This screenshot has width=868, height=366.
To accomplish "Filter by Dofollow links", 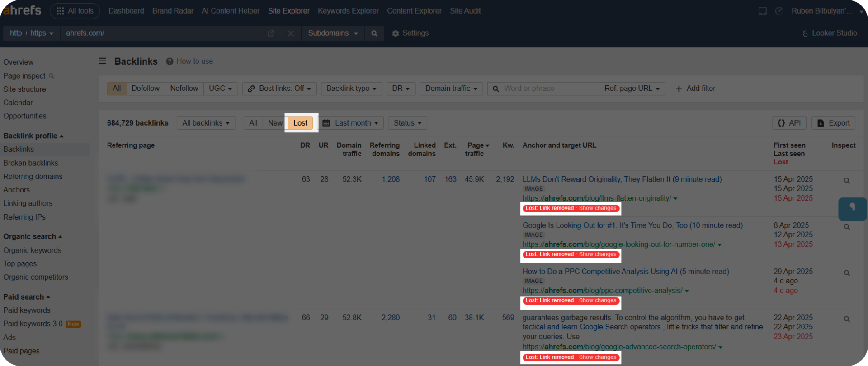I will [146, 89].
